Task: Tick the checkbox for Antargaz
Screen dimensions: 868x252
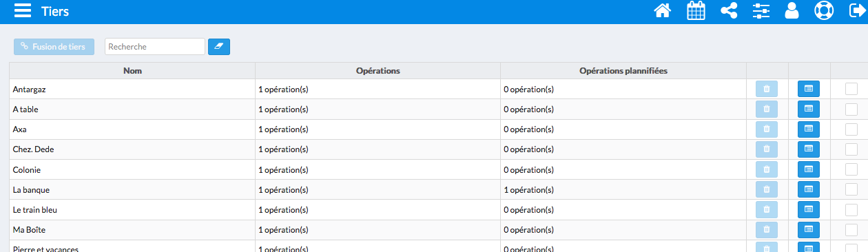Action: [x=851, y=89]
